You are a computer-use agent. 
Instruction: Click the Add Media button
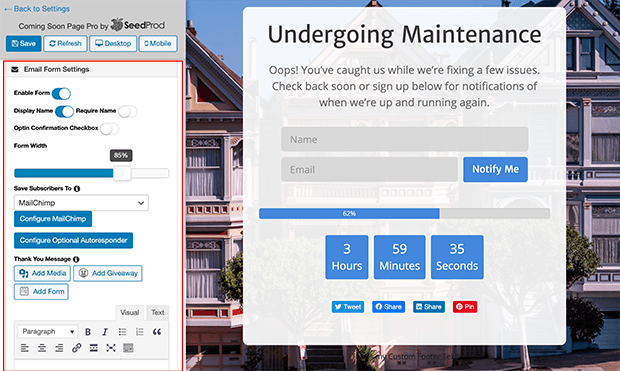pos(42,273)
